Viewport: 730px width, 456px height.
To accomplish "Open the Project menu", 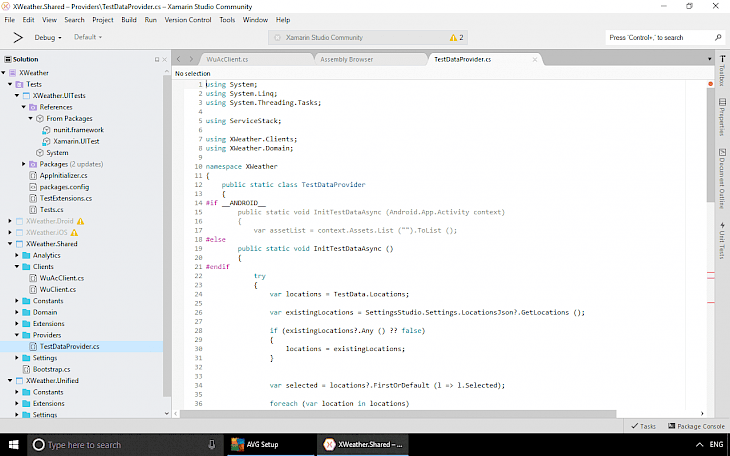I will click(x=103, y=20).
